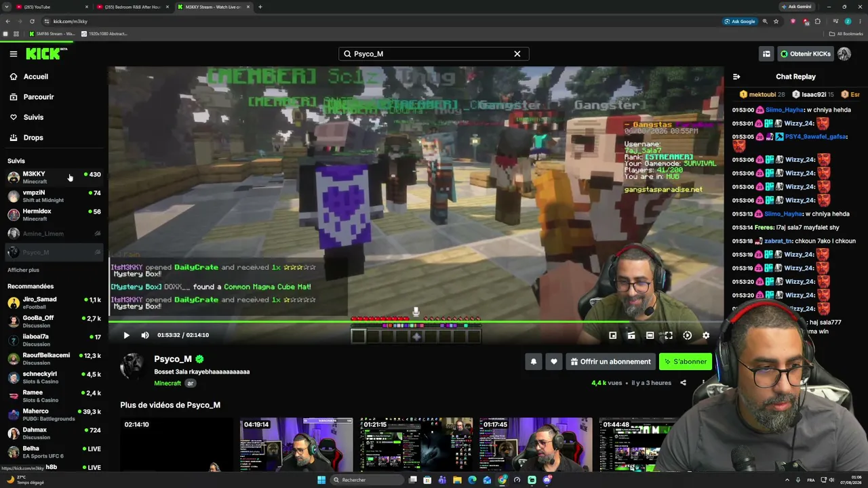Screen dimensions: 868x488
Task: Open Psyco_M profile avatar
Action: (x=132, y=365)
